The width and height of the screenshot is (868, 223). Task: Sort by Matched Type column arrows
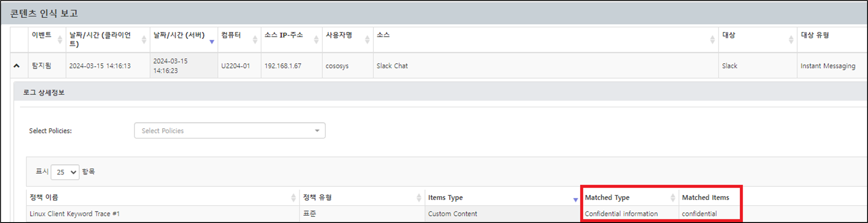[673, 197]
